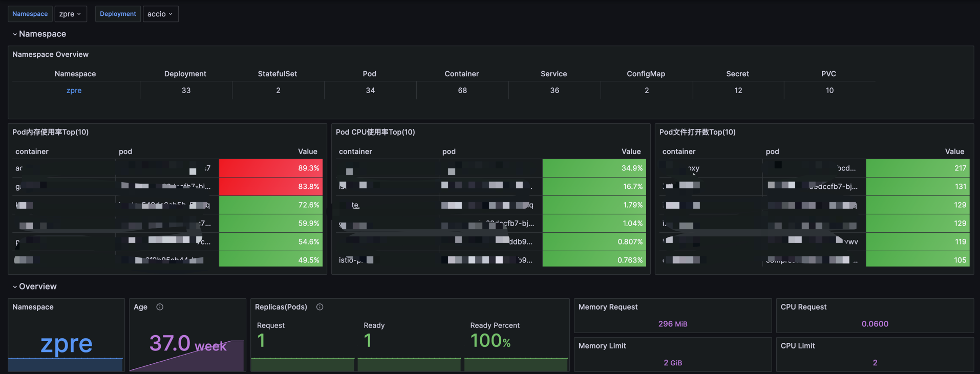Click the 296 MiB Memory Request value
This screenshot has width=980, height=374.
point(673,324)
